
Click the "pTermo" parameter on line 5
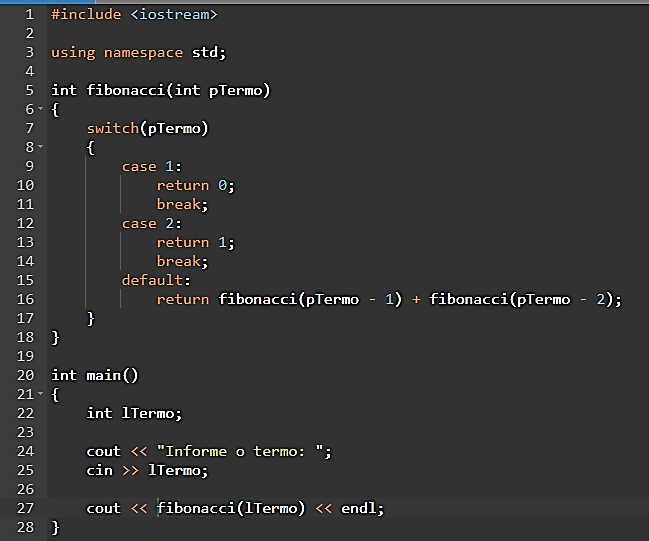pyautogui.click(x=236, y=91)
